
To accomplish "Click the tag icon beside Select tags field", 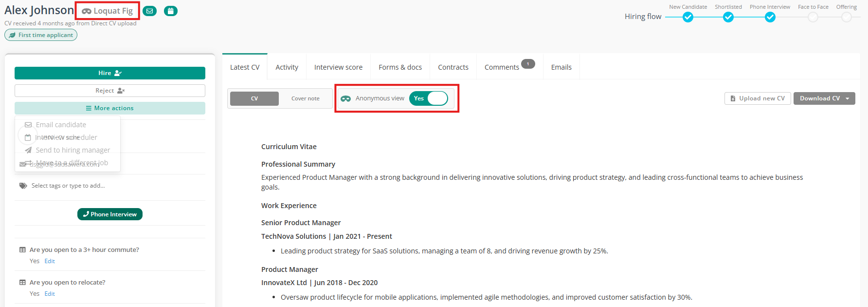I will click(x=23, y=186).
